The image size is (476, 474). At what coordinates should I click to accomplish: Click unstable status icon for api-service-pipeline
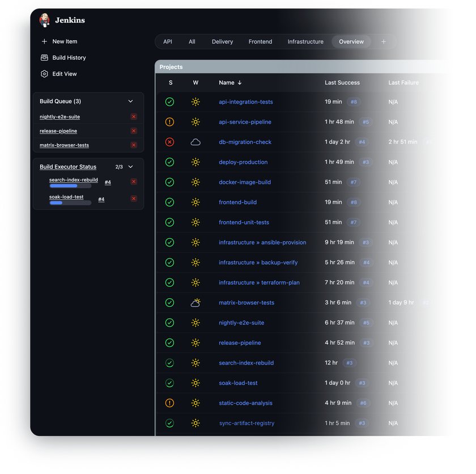tap(169, 122)
